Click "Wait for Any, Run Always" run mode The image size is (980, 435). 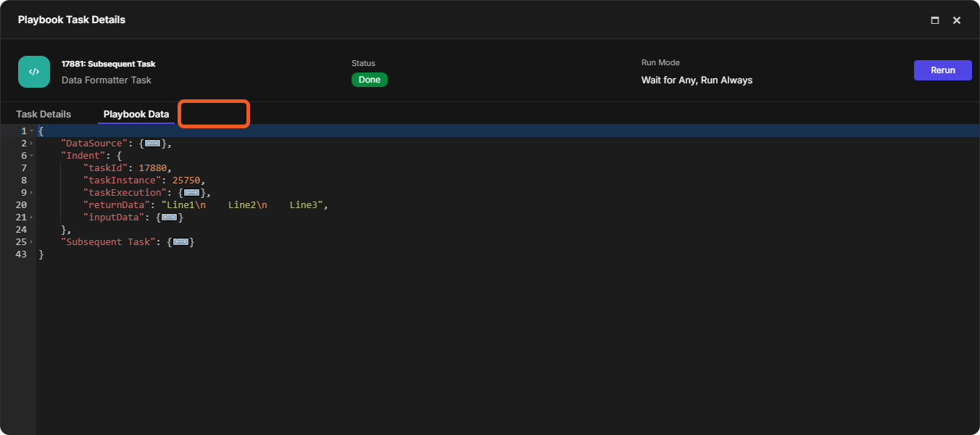coord(697,80)
